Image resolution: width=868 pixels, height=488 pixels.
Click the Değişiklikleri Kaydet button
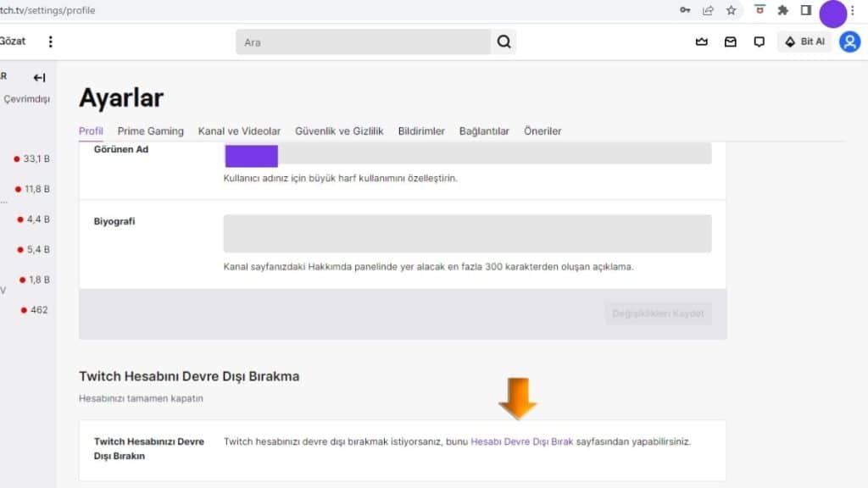(658, 313)
